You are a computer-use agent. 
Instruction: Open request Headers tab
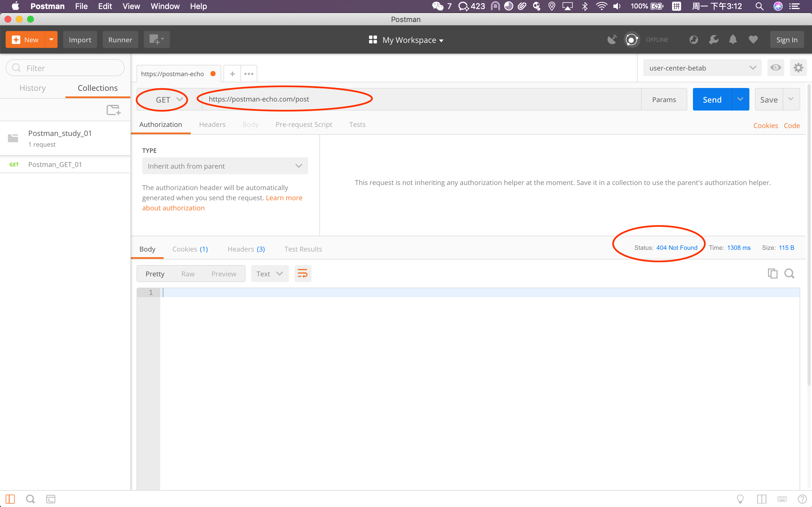click(x=212, y=124)
